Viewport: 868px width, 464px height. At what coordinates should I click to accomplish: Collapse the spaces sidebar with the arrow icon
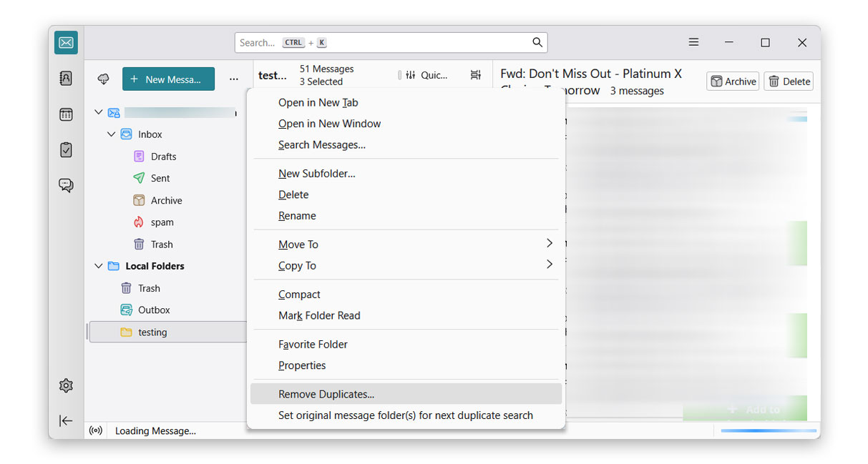coord(66,421)
